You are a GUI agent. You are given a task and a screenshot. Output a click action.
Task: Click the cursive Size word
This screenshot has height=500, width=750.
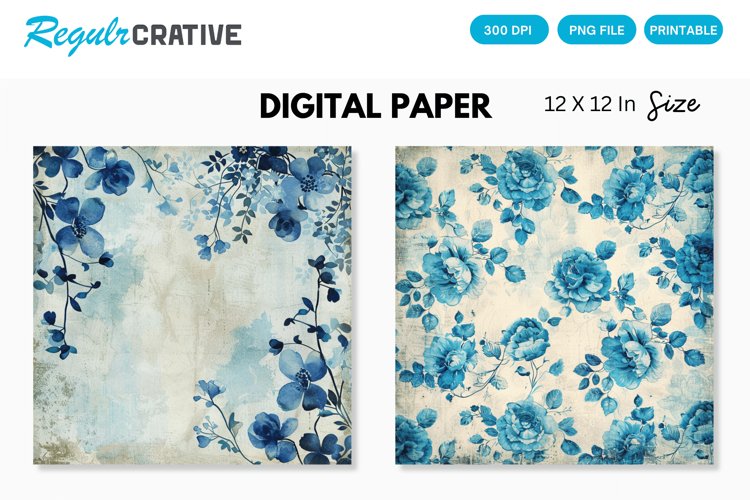coord(673,106)
